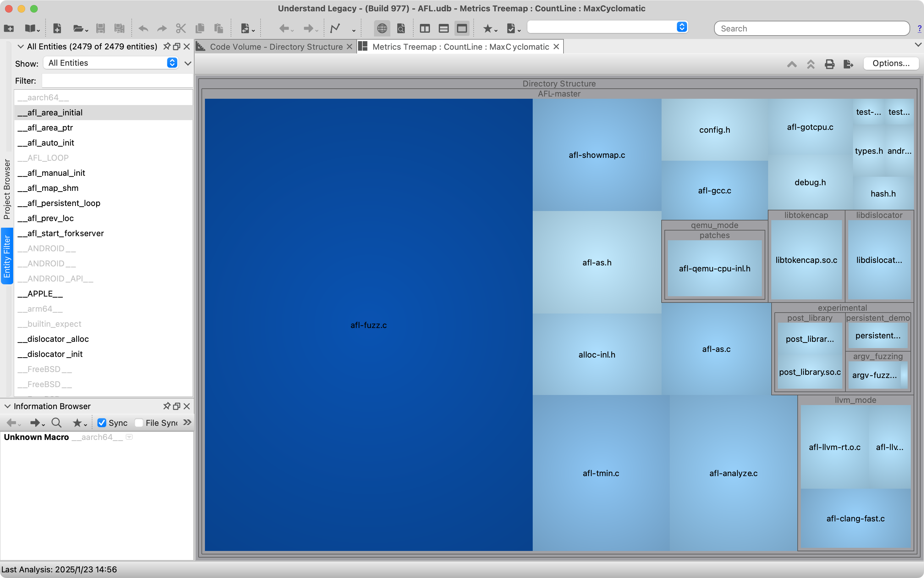Click the favorites star toolbar icon

pos(487,28)
